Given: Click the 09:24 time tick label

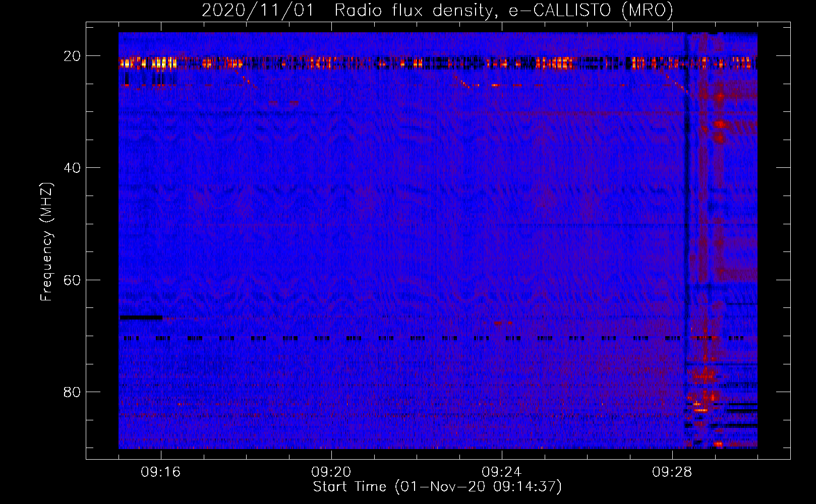Looking at the screenshot, I should point(502,472).
